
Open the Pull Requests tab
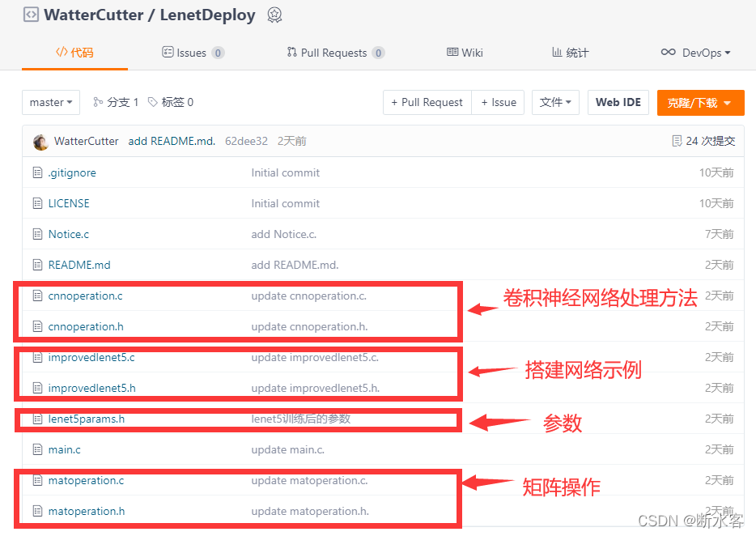(x=336, y=53)
